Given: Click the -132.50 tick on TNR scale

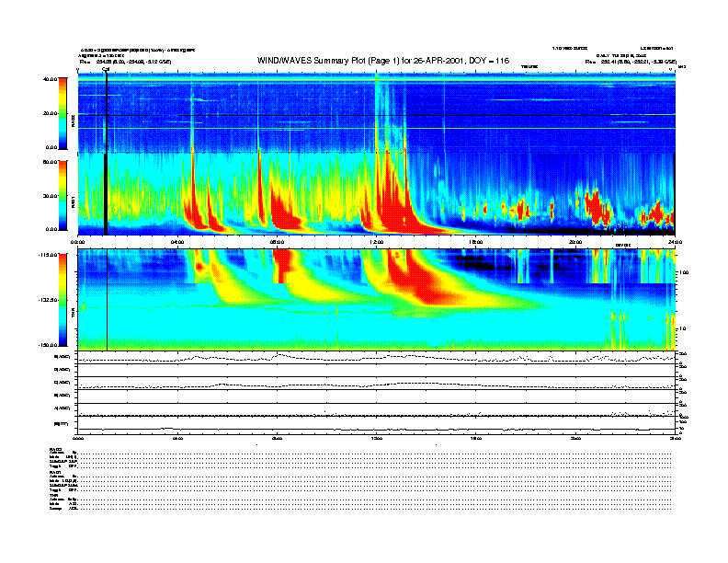Looking at the screenshot, I should pos(49,300).
